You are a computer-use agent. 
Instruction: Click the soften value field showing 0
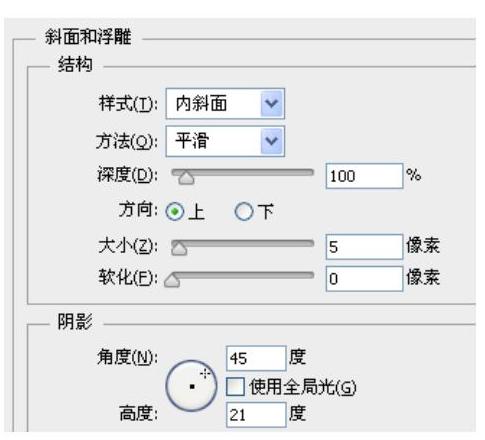click(x=364, y=279)
